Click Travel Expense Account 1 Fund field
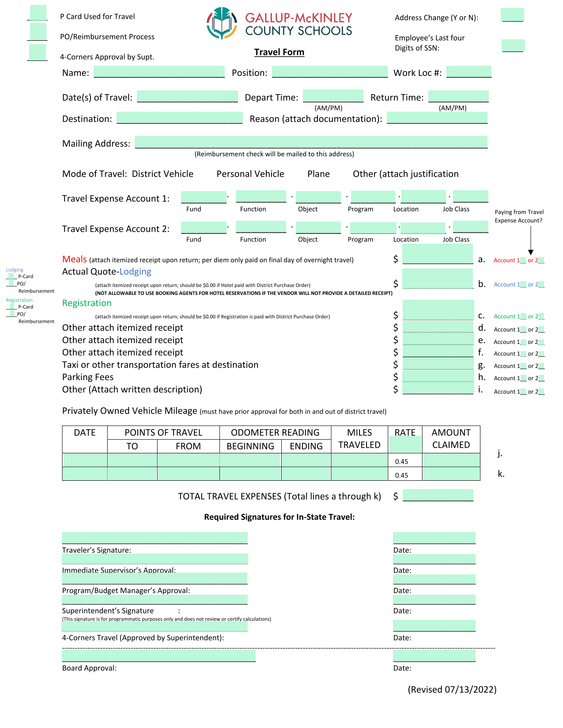 204,197
